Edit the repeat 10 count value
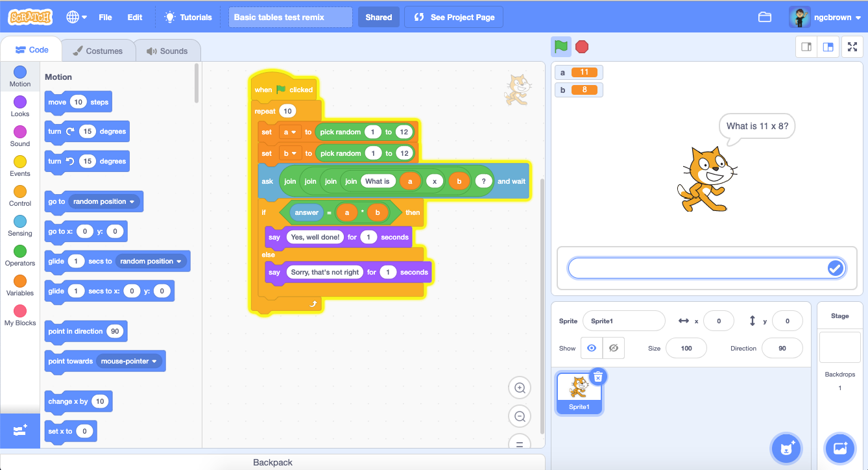868x470 pixels. 287,111
